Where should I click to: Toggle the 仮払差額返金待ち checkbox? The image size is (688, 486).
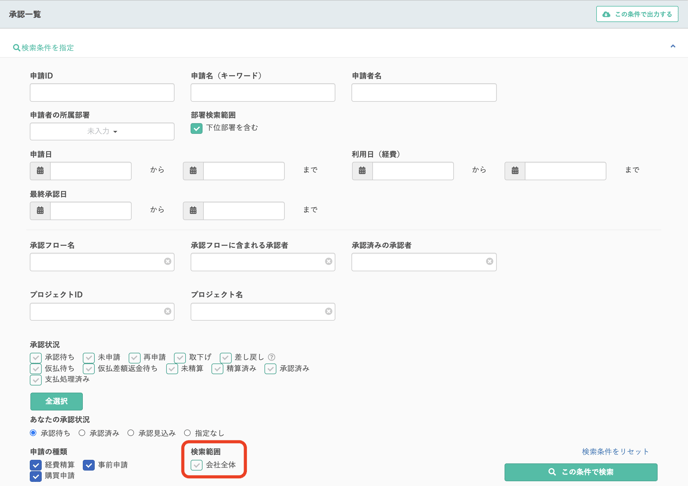pyautogui.click(x=89, y=368)
